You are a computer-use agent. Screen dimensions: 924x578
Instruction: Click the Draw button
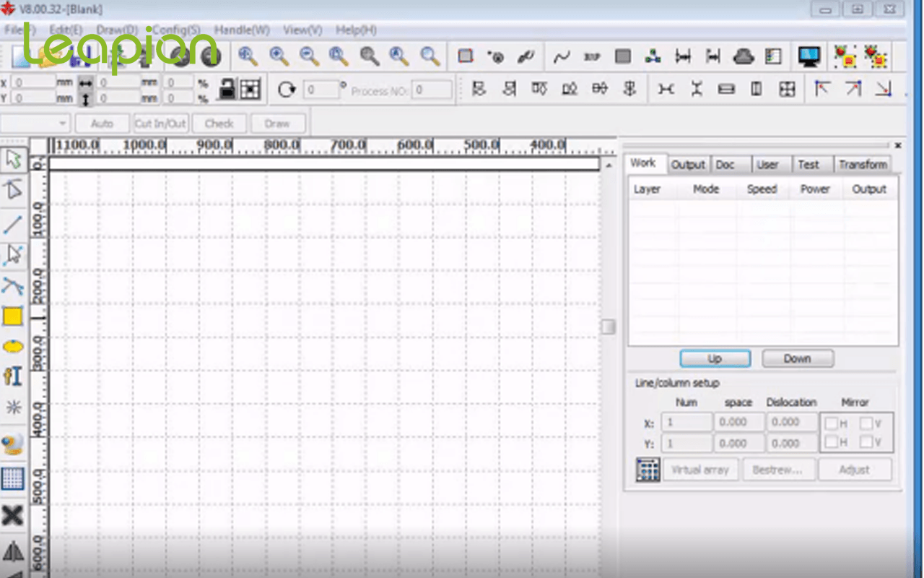pos(277,124)
